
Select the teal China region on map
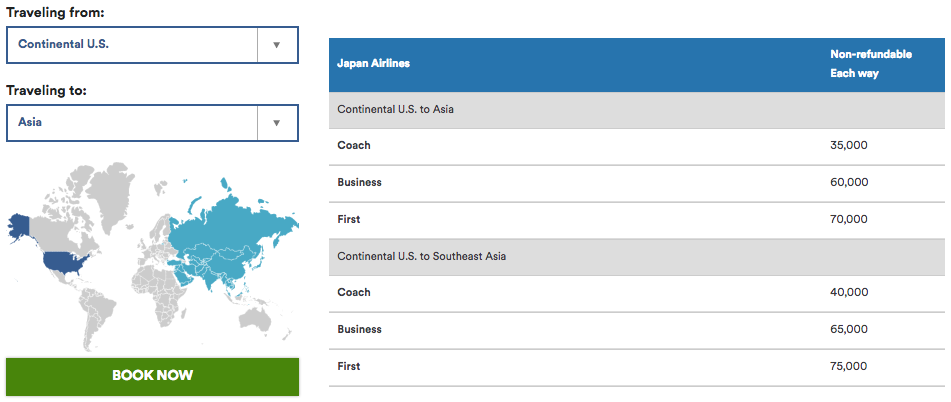pyautogui.click(x=234, y=258)
